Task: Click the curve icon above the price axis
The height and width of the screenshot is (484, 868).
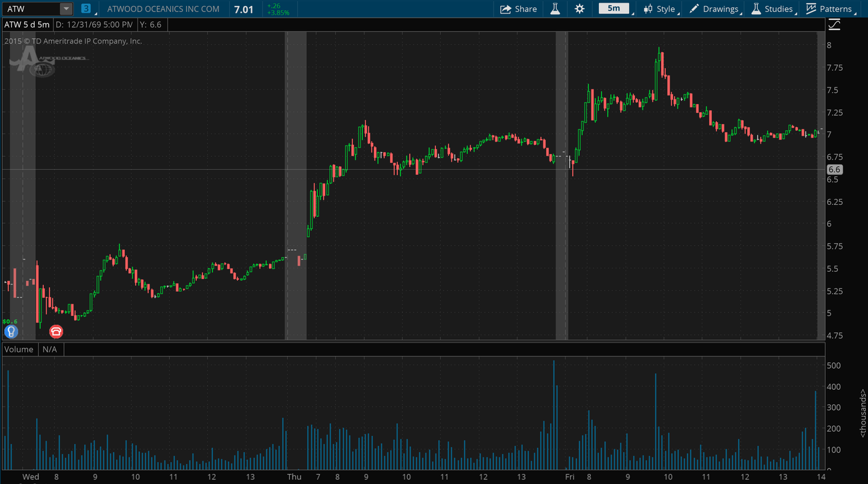Action: [834, 25]
